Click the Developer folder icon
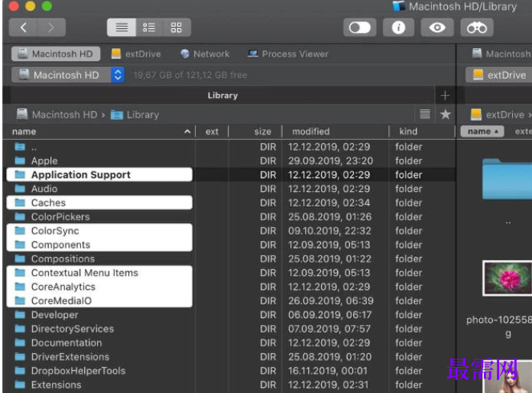Image resolution: width=532 pixels, height=393 pixels. tap(20, 314)
